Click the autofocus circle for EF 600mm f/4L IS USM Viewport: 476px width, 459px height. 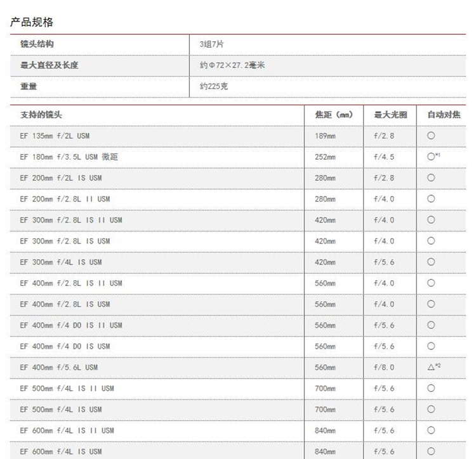coord(431,451)
